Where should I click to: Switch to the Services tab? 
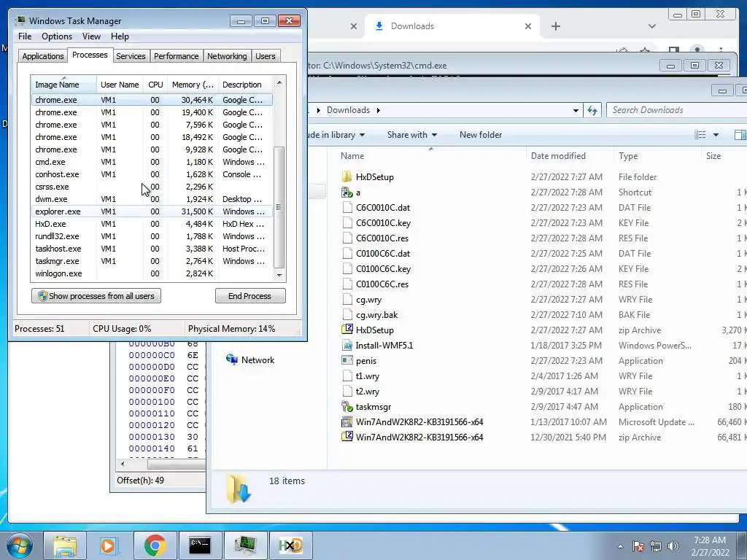131,56
